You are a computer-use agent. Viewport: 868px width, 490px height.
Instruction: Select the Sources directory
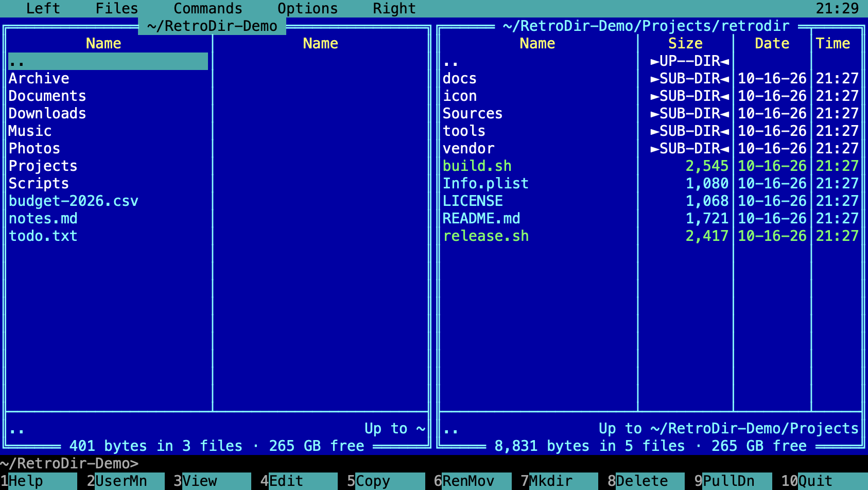pos(651,114)
